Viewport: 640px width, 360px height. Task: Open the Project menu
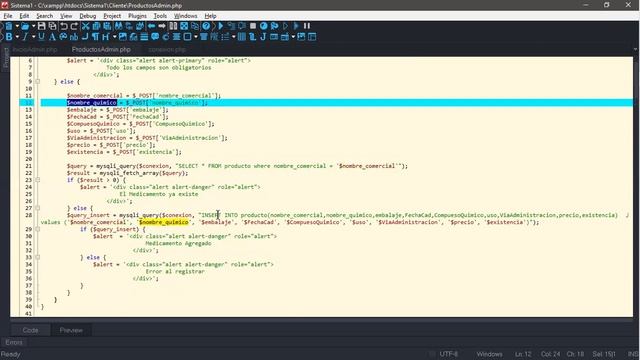pos(112,16)
